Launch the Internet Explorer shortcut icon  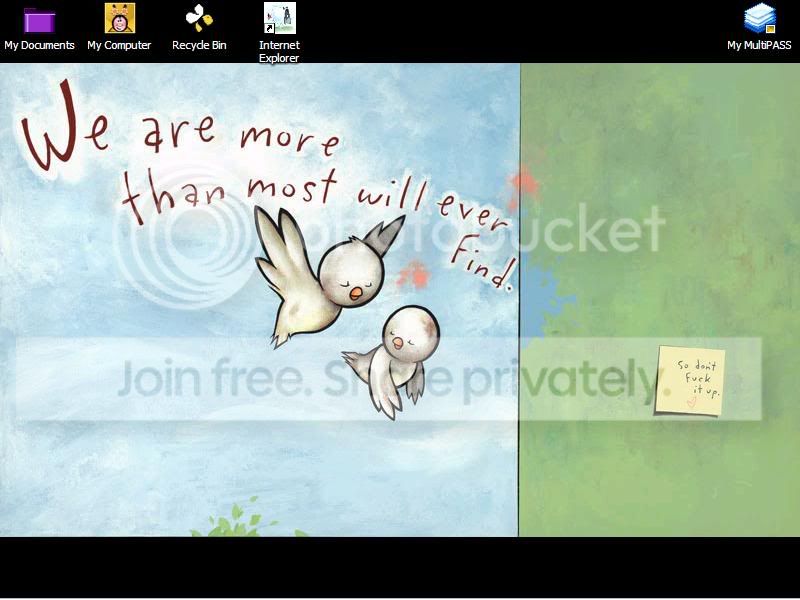pos(280,18)
